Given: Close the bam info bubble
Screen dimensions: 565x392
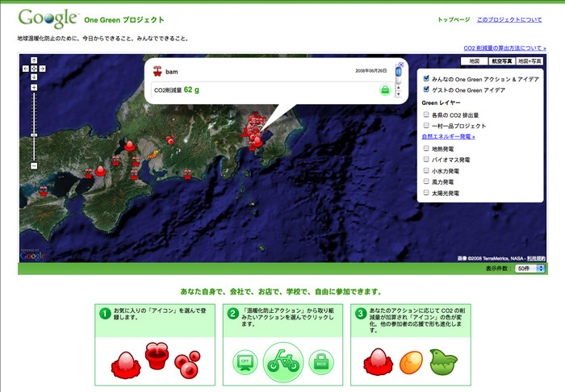Looking at the screenshot, I should [401, 65].
